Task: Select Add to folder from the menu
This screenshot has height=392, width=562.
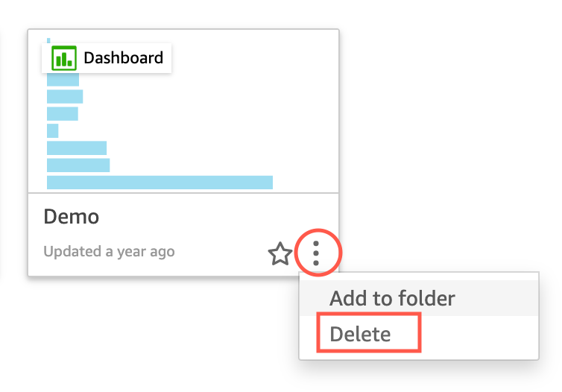Action: click(x=392, y=299)
